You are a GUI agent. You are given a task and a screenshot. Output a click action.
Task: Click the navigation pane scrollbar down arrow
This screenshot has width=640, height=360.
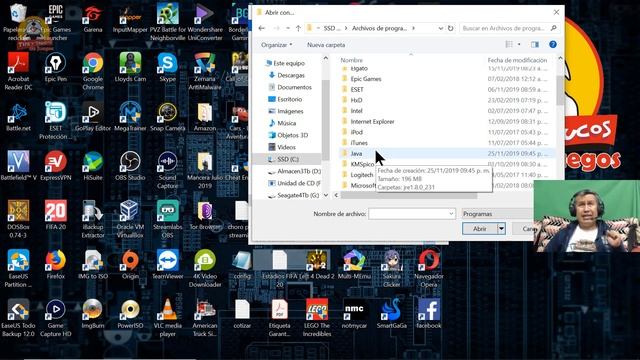(326, 195)
